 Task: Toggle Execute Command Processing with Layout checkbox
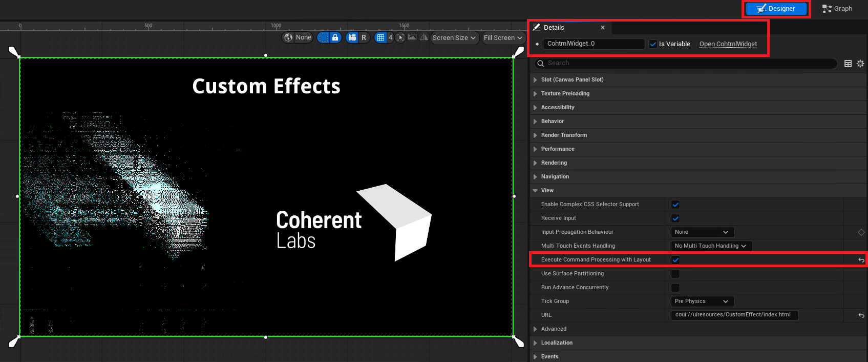(675, 260)
